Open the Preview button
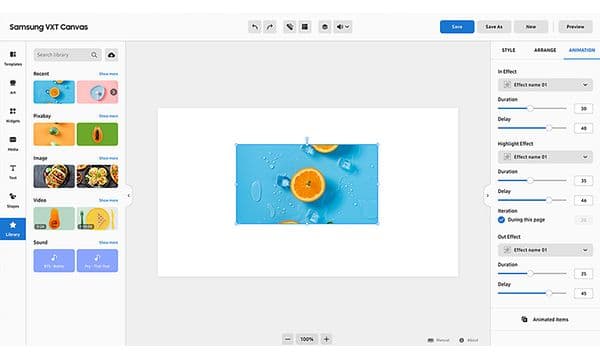 (x=575, y=27)
